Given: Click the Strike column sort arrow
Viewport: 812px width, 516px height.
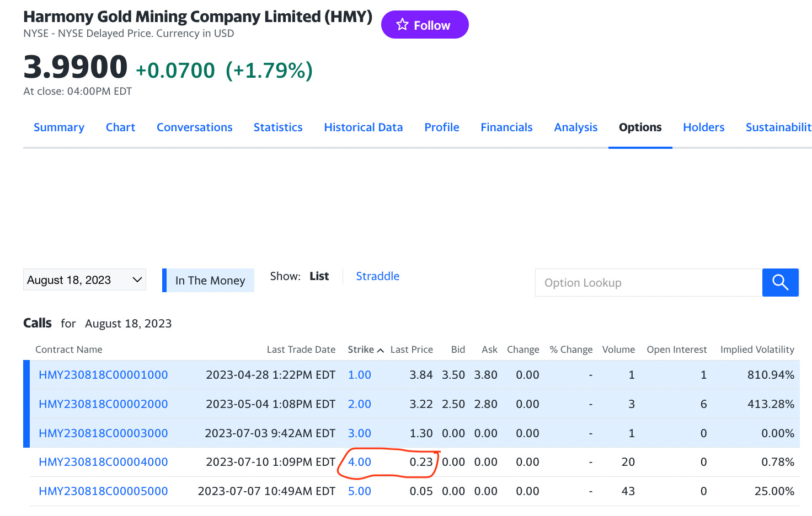Looking at the screenshot, I should 380,350.
